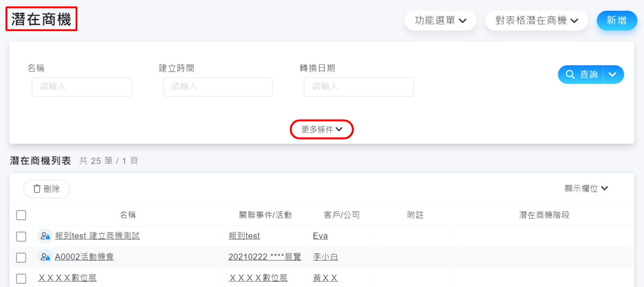Image resolution: width=644 pixels, height=287 pixels.
Task: Open the 功能選單 dropdown
Action: (x=440, y=20)
